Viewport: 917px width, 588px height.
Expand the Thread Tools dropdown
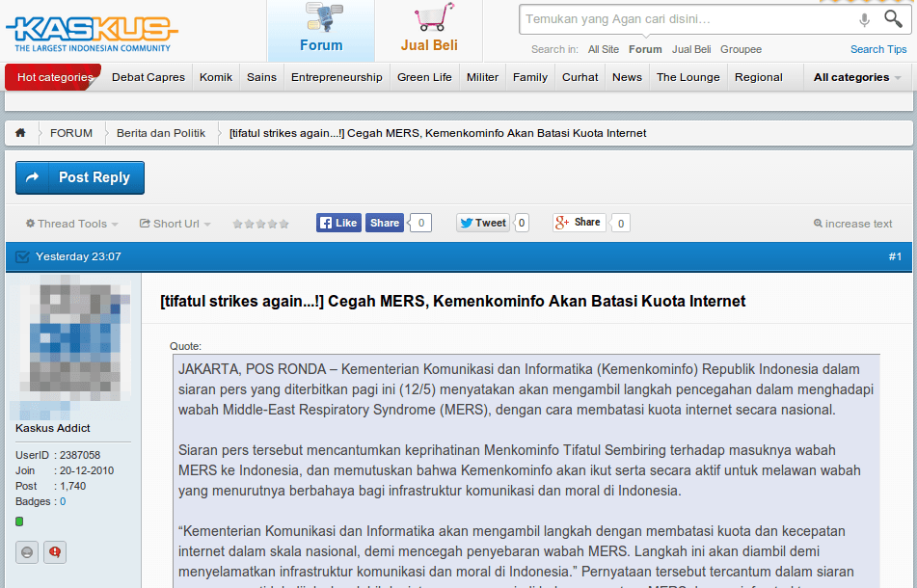click(72, 224)
